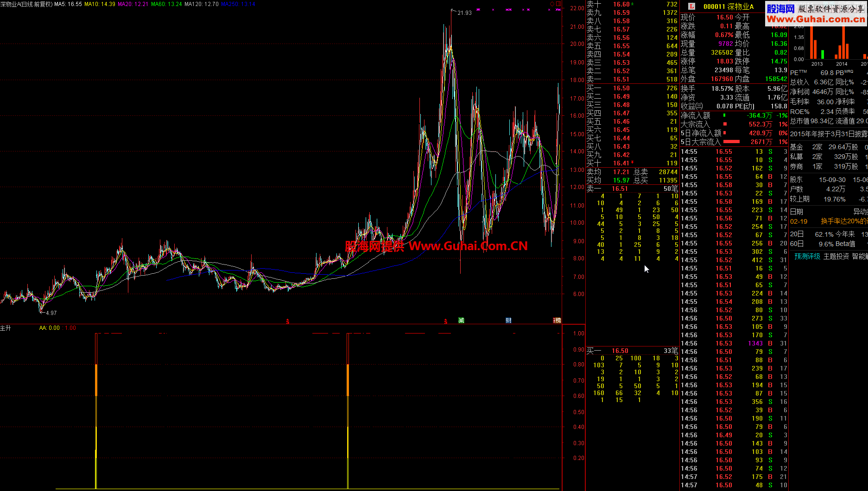Image resolution: width=868 pixels, height=491 pixels.
Task: Click the 2013 bars in the earnings chart
Action: [817, 43]
